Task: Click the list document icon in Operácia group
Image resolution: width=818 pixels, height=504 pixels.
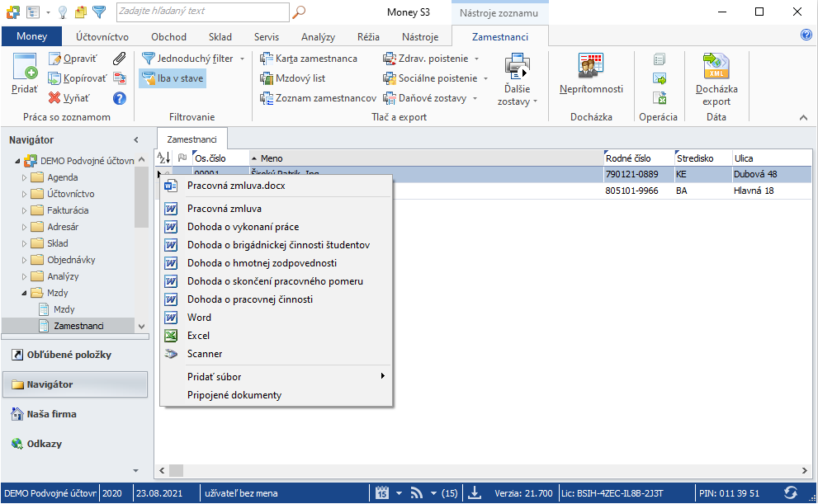Action: [660, 59]
